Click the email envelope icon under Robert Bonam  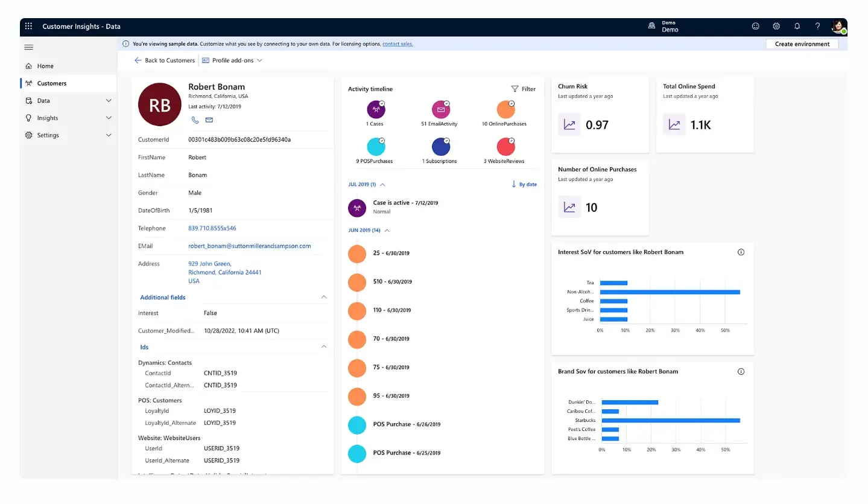209,120
